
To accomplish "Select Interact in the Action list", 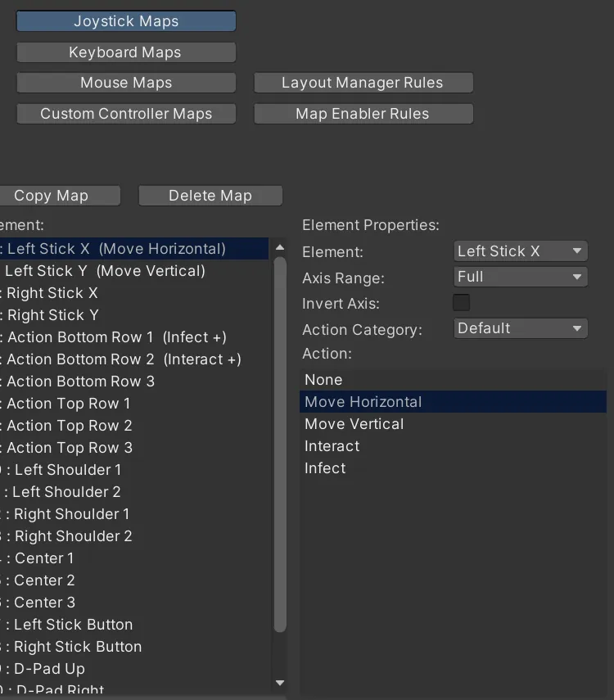I will 453,446.
